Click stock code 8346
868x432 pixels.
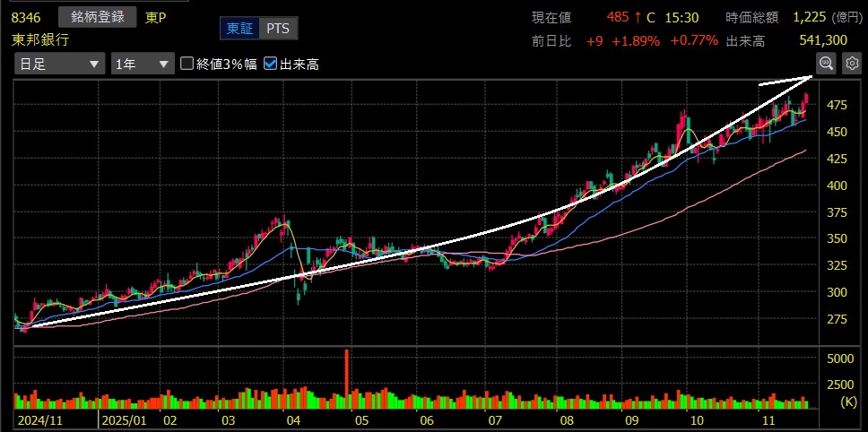coord(26,17)
